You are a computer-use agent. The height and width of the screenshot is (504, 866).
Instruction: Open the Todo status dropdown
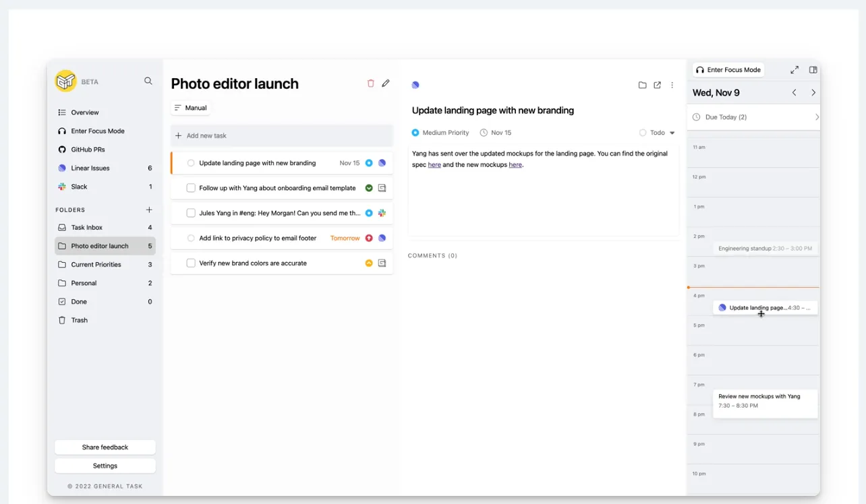[x=657, y=133]
